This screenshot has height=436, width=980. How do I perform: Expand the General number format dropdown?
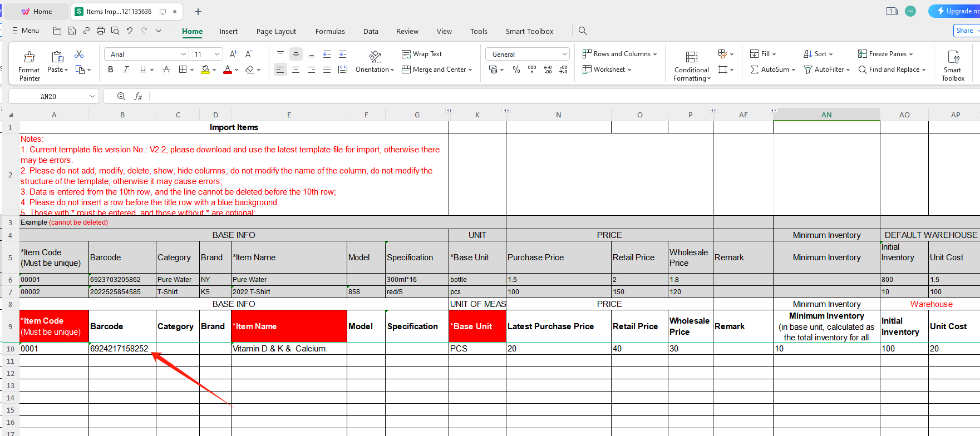click(564, 54)
